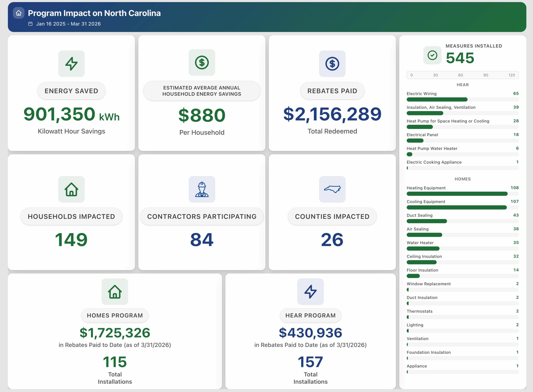Screen dimensions: 533x392
Task: Select the Energy Saved label pill
Action: [71, 91]
